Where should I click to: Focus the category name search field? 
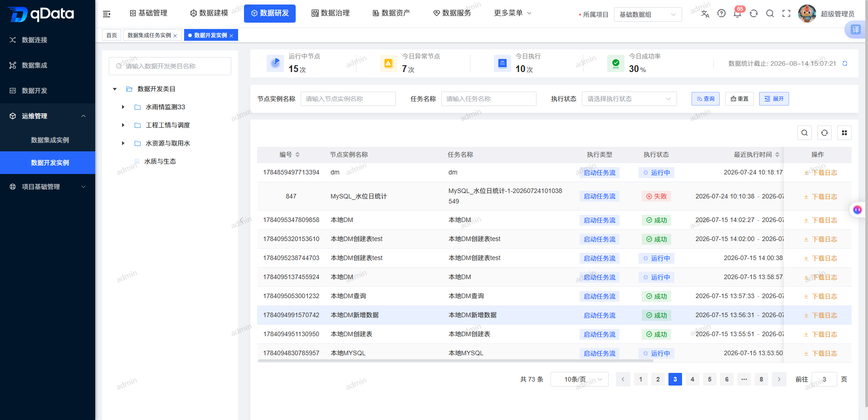coord(170,66)
